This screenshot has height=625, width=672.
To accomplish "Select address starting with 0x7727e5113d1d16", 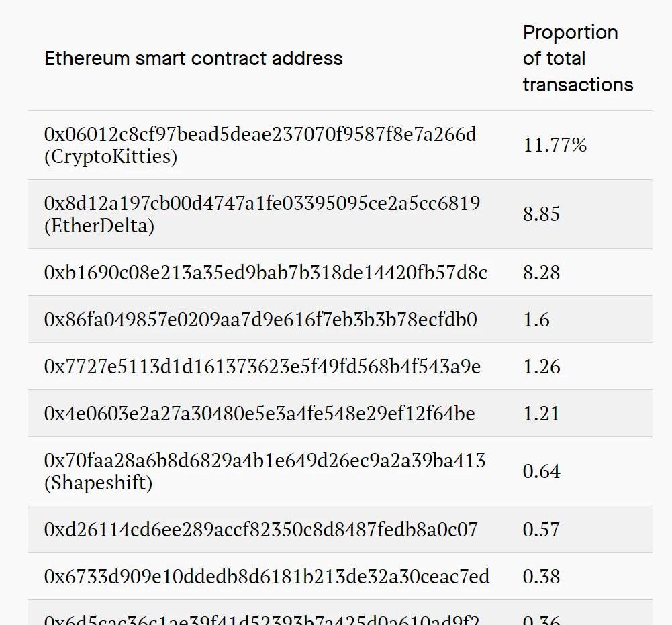I will point(262,367).
